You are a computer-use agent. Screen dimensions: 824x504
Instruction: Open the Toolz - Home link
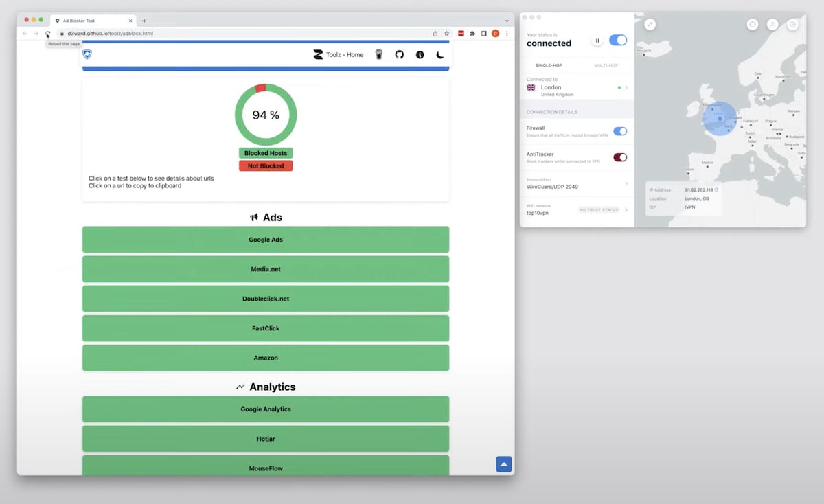[x=339, y=54]
